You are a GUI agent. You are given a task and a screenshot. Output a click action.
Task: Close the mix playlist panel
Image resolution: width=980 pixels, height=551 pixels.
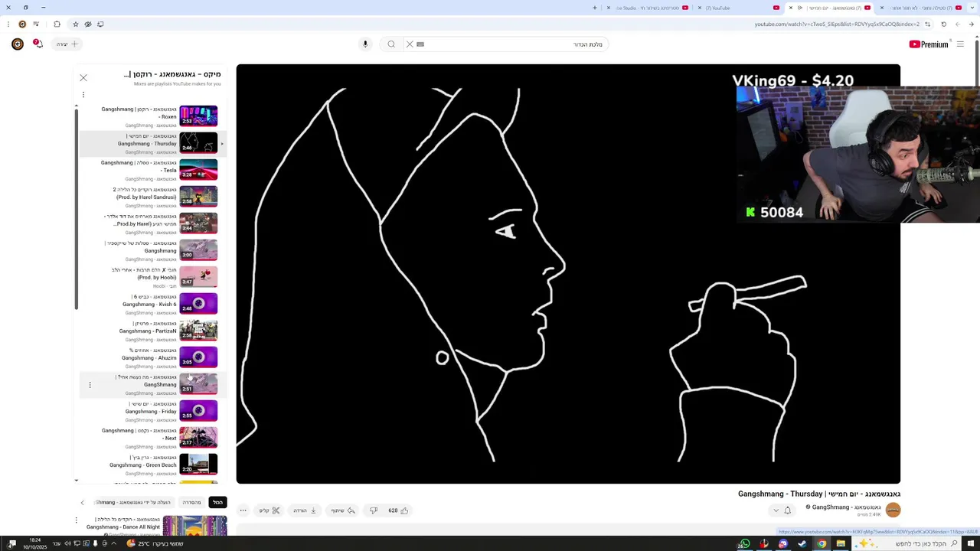pyautogui.click(x=83, y=77)
